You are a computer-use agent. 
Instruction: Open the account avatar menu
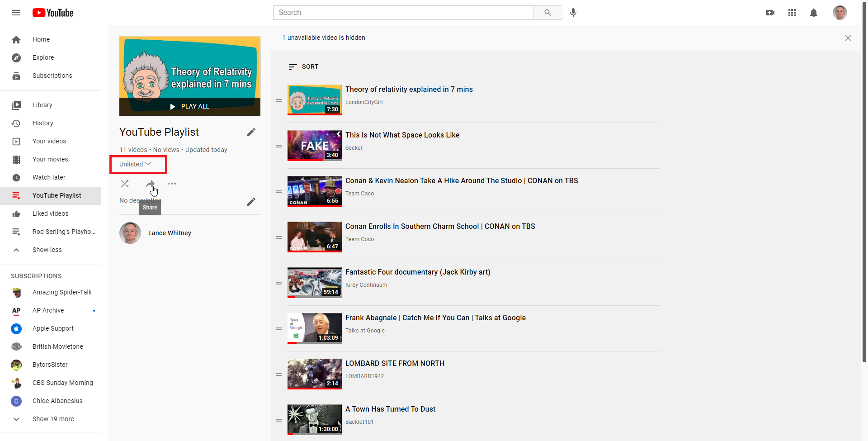[x=840, y=13]
